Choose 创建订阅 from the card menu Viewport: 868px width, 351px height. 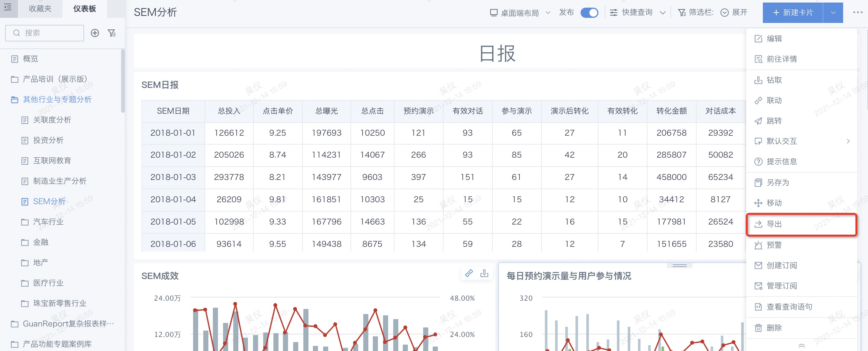click(x=802, y=265)
